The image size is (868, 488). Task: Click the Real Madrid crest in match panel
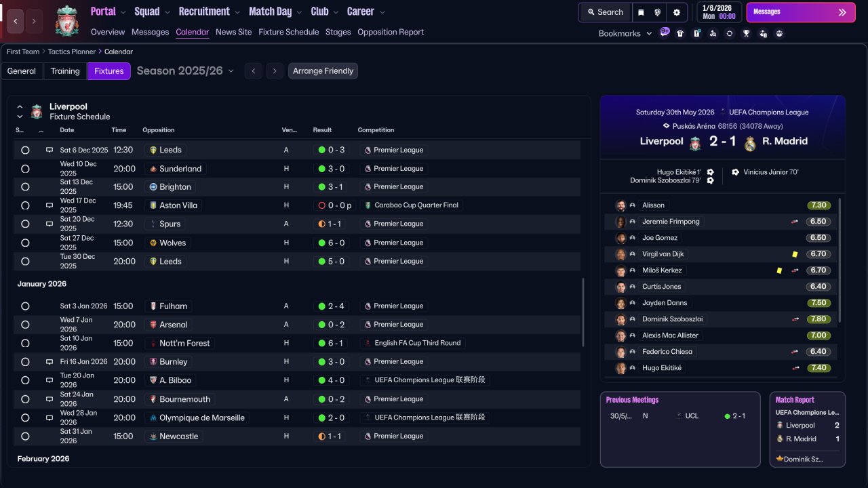click(750, 143)
